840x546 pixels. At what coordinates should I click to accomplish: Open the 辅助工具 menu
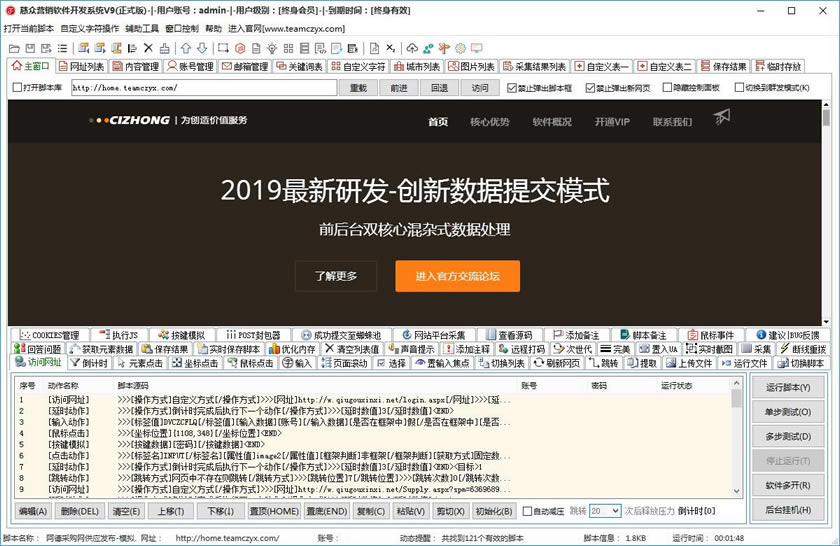(142, 29)
